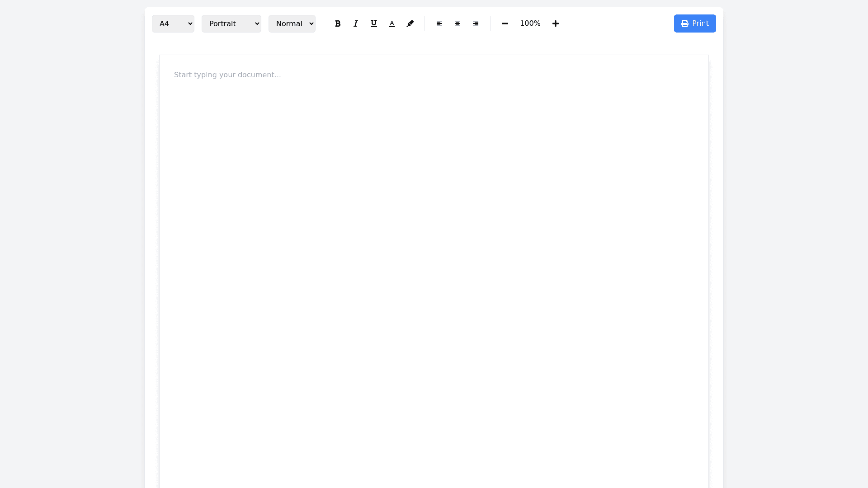Align text to the left
The image size is (868, 488).
pyautogui.click(x=439, y=23)
